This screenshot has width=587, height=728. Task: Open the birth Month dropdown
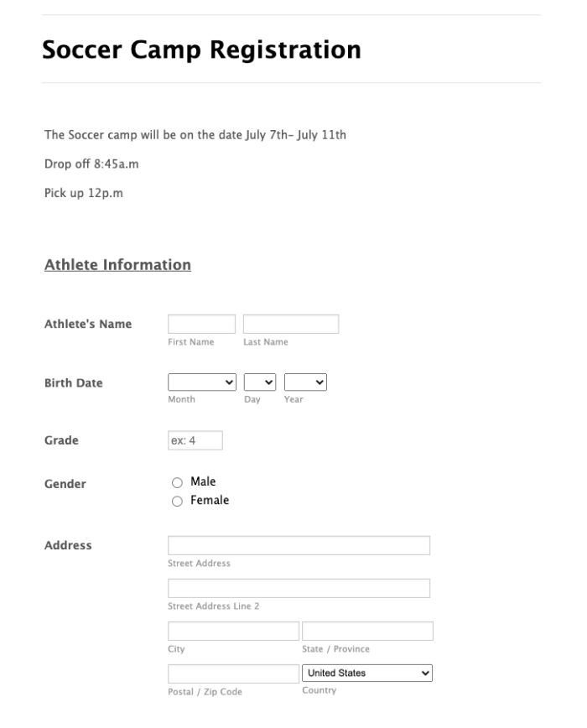[x=204, y=382]
